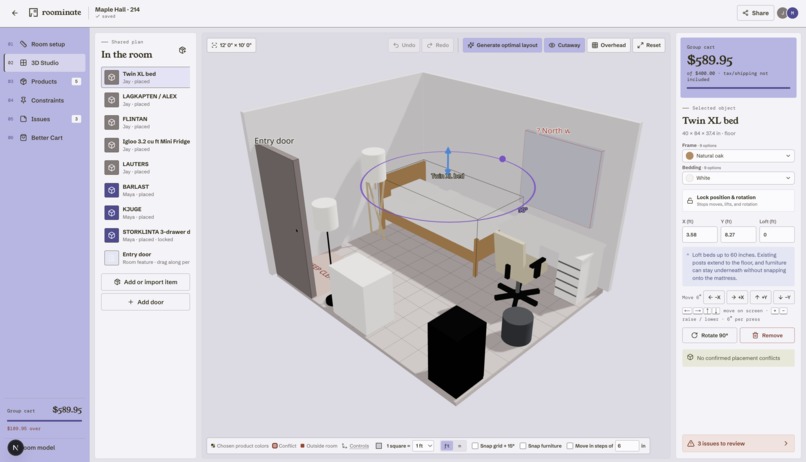Image resolution: width=806 pixels, height=462 pixels.
Task: Enable Move in steps of checkbox
Action: tap(570, 446)
